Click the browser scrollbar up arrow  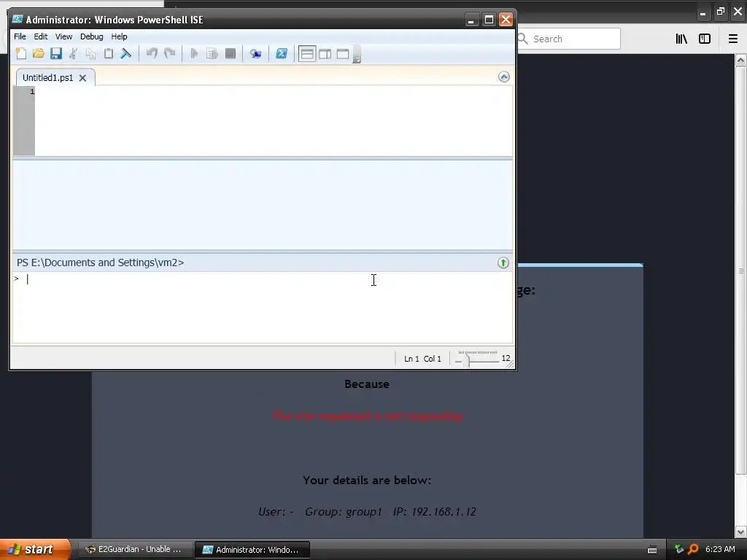(x=740, y=60)
